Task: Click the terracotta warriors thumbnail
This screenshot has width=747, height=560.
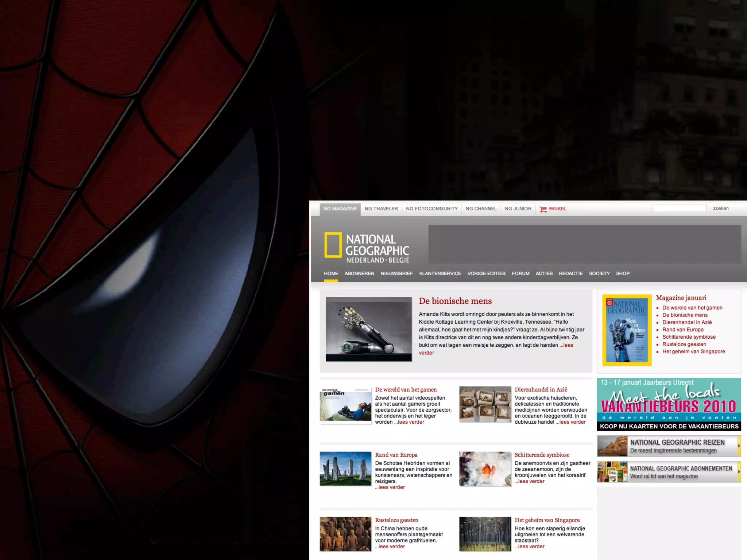Action: pos(345,534)
